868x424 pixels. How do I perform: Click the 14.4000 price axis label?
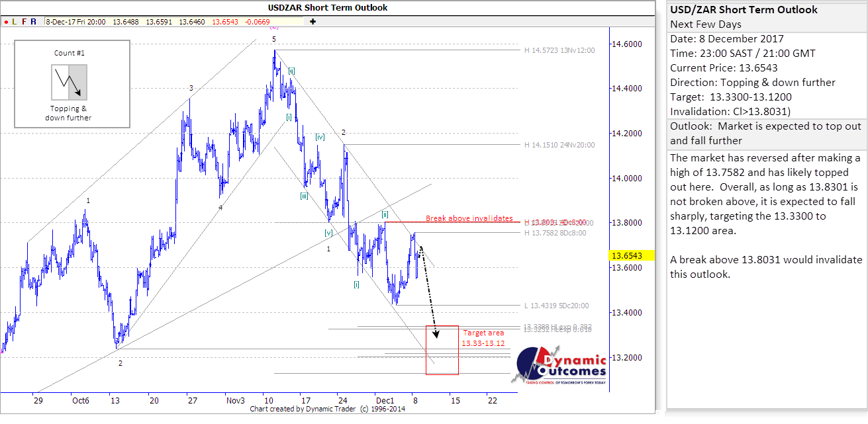click(626, 89)
